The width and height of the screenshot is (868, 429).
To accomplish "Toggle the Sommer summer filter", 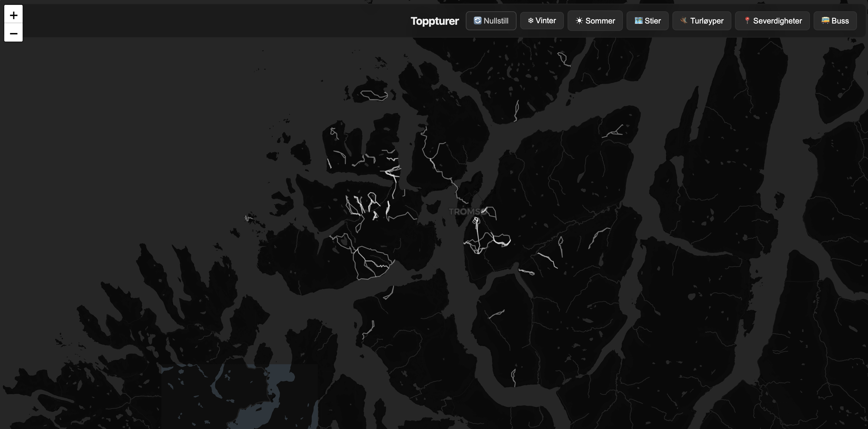I will pyautogui.click(x=595, y=21).
